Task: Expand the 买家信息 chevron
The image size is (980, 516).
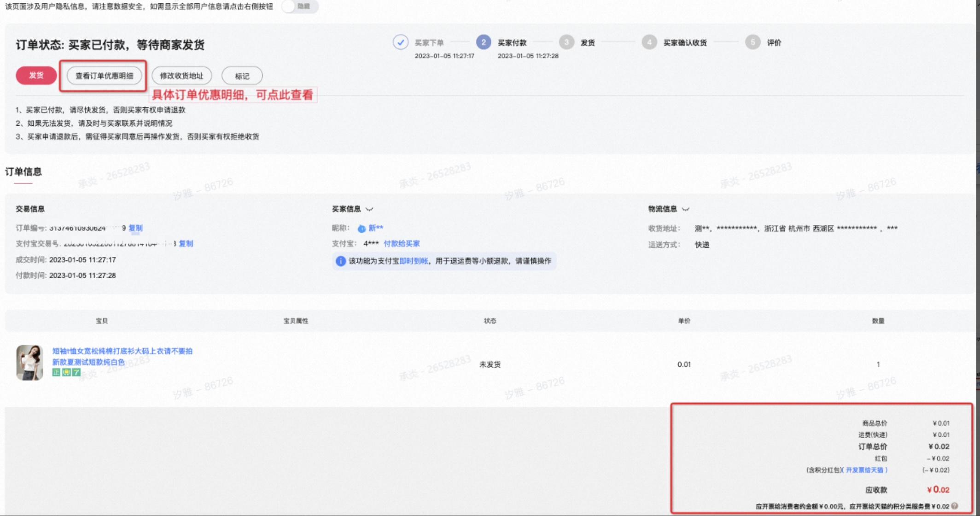Action: (369, 209)
